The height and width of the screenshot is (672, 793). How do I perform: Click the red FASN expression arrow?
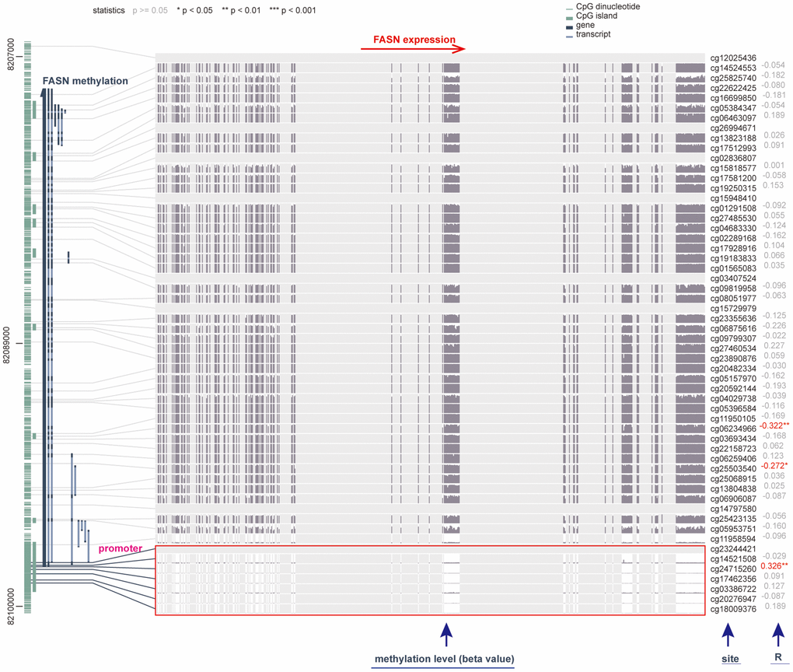pyautogui.click(x=412, y=50)
